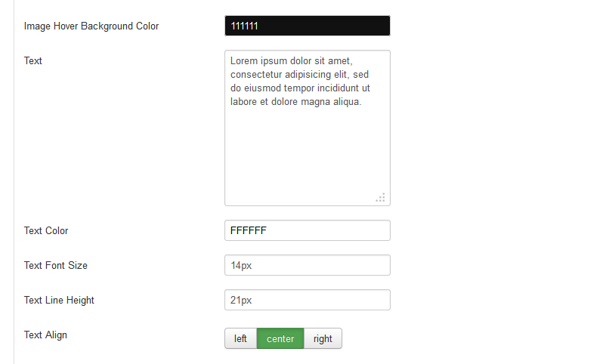Select the left text align option

click(241, 338)
